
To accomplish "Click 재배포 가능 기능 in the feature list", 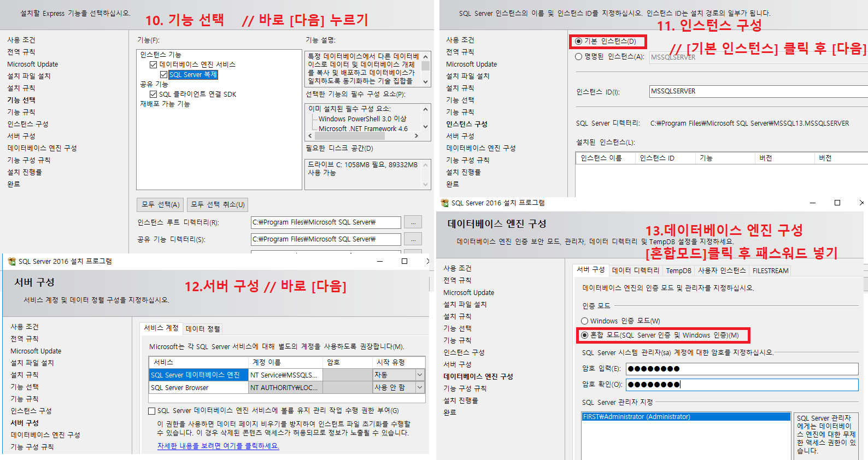I will 165,104.
